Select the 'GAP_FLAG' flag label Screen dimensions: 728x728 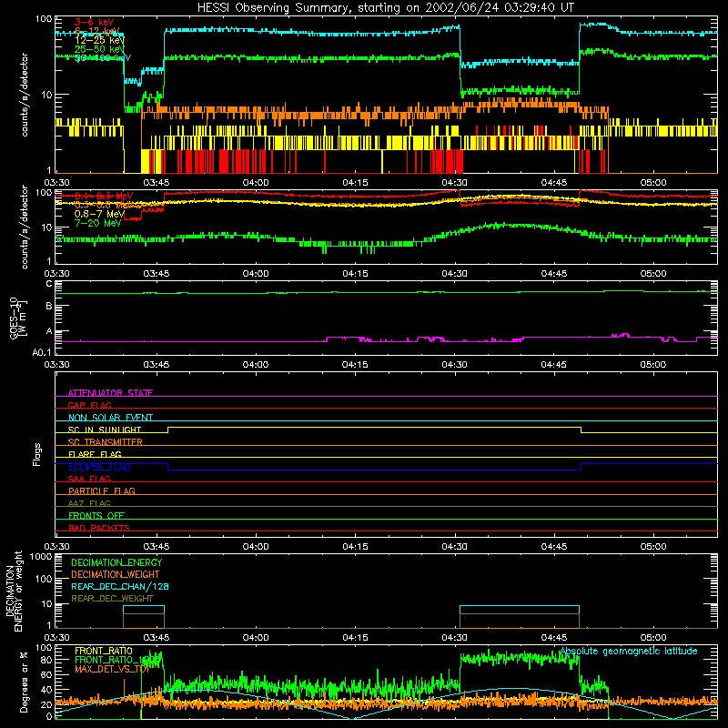pos(89,405)
